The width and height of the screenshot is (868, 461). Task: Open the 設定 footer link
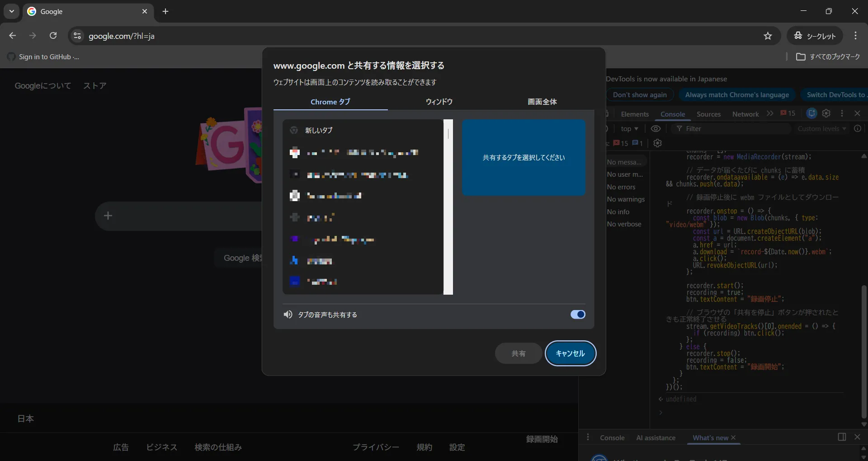457,447
